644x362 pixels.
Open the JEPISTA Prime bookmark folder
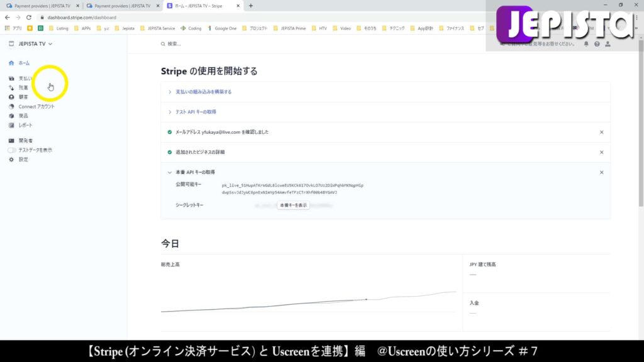click(x=289, y=28)
